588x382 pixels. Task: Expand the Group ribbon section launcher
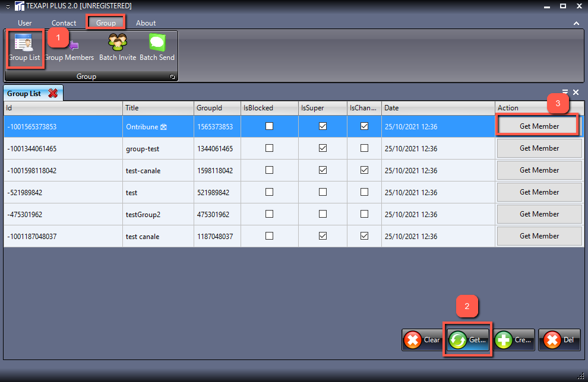pos(172,77)
